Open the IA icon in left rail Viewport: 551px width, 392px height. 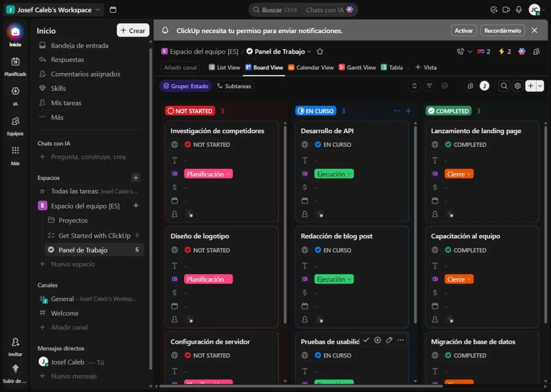tap(15, 91)
